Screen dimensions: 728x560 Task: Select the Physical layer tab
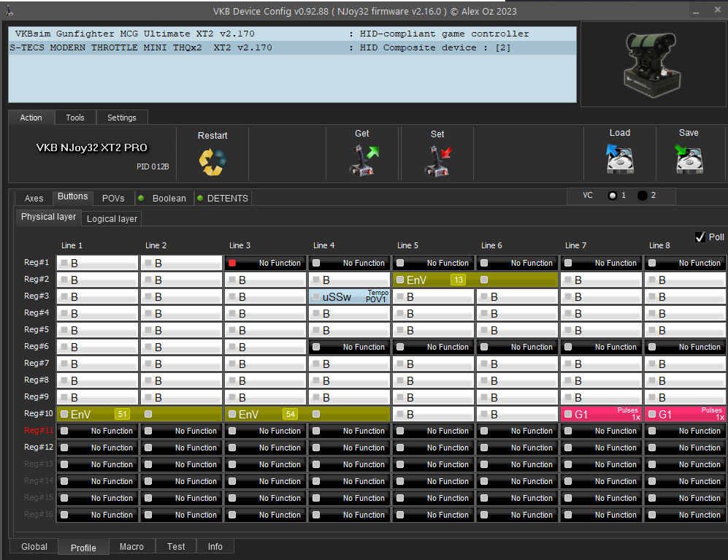pyautogui.click(x=48, y=217)
